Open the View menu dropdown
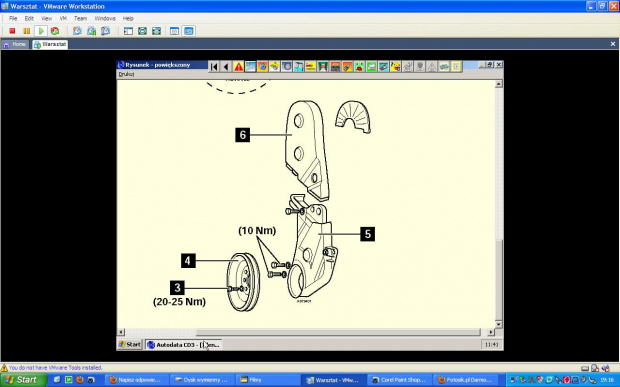Image resolution: width=620 pixels, height=387 pixels. click(46, 18)
